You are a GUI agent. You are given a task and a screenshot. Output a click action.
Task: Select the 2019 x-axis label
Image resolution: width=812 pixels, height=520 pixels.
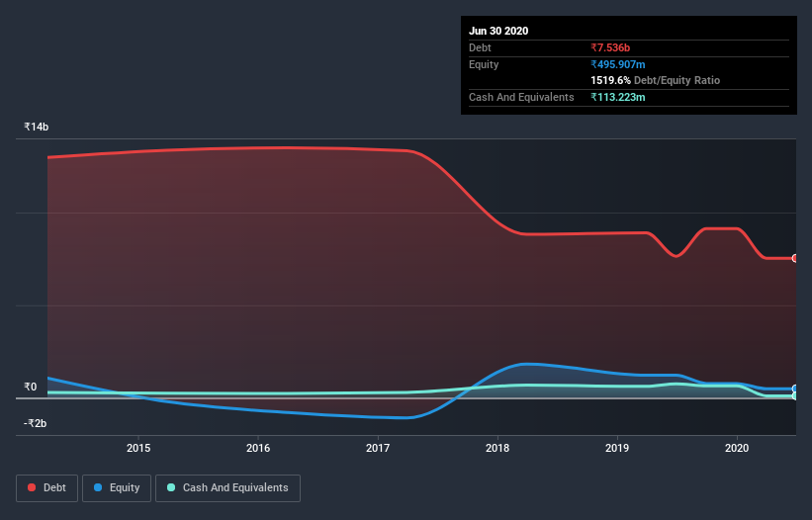[x=617, y=448]
